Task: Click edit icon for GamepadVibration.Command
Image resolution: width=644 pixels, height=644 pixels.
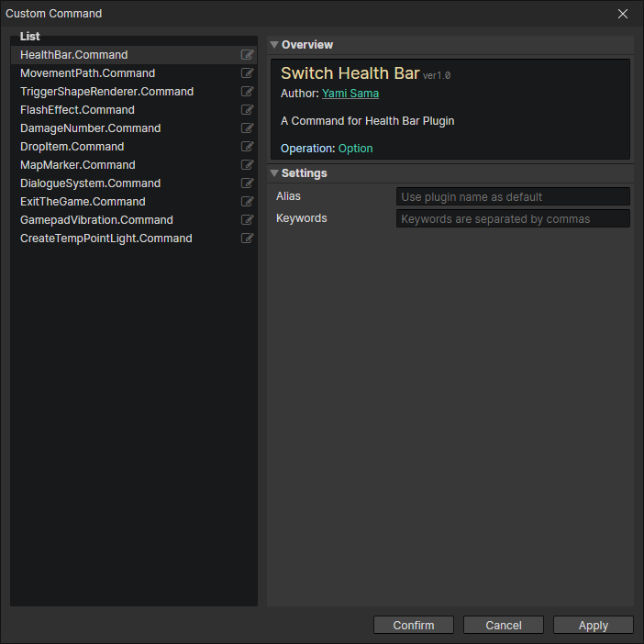Action: [x=247, y=220]
